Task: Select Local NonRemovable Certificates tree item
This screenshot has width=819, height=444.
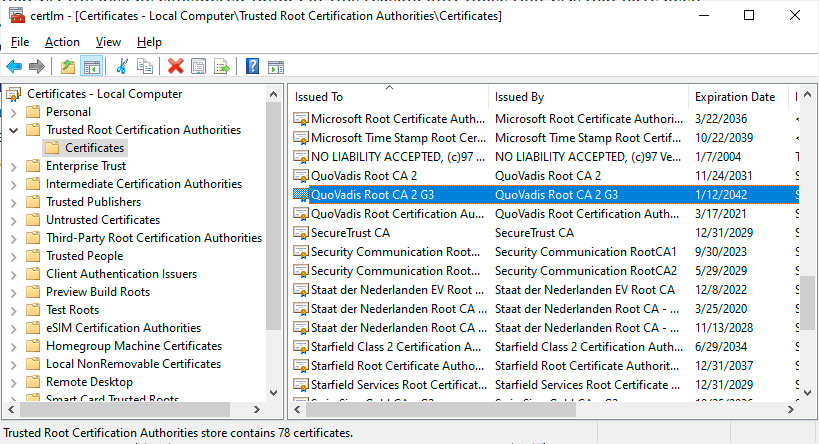Action: pyautogui.click(x=133, y=364)
